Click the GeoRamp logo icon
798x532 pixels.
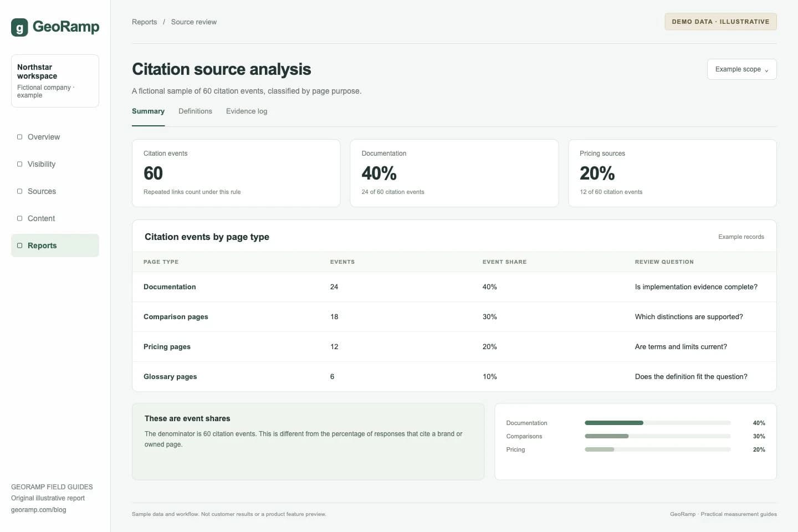pos(19,27)
